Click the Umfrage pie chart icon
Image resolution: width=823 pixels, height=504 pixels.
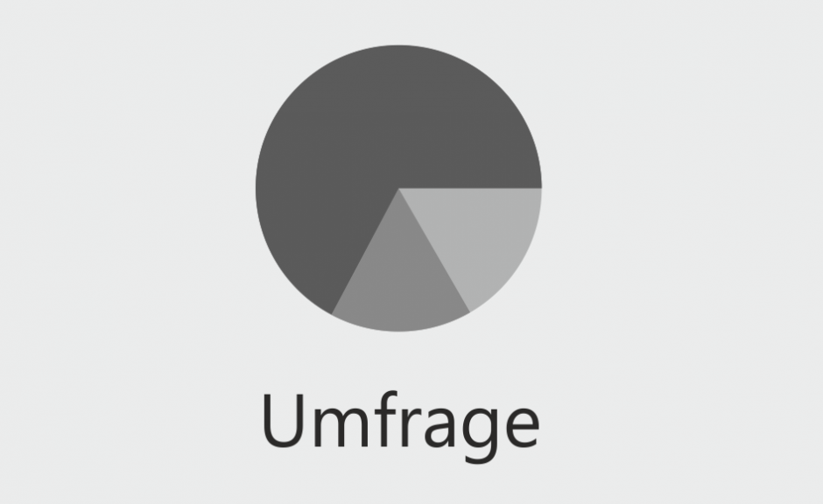[x=398, y=188]
